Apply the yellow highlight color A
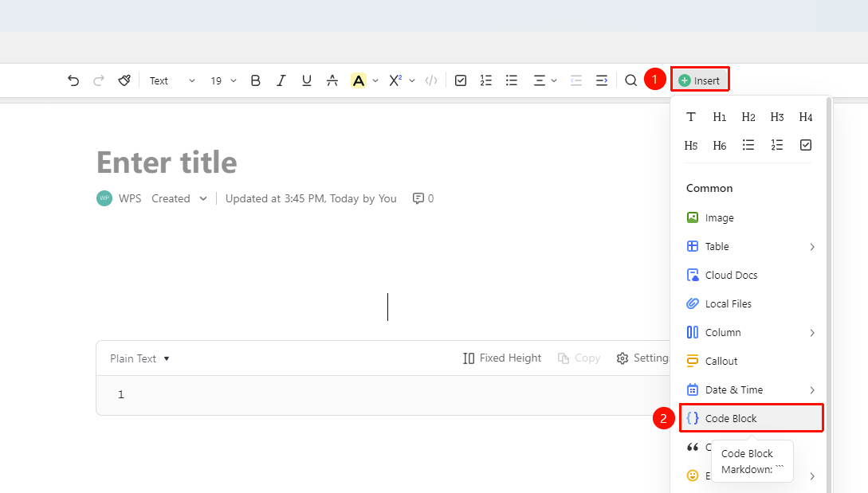Image resolution: width=868 pixels, height=493 pixels. tap(359, 80)
